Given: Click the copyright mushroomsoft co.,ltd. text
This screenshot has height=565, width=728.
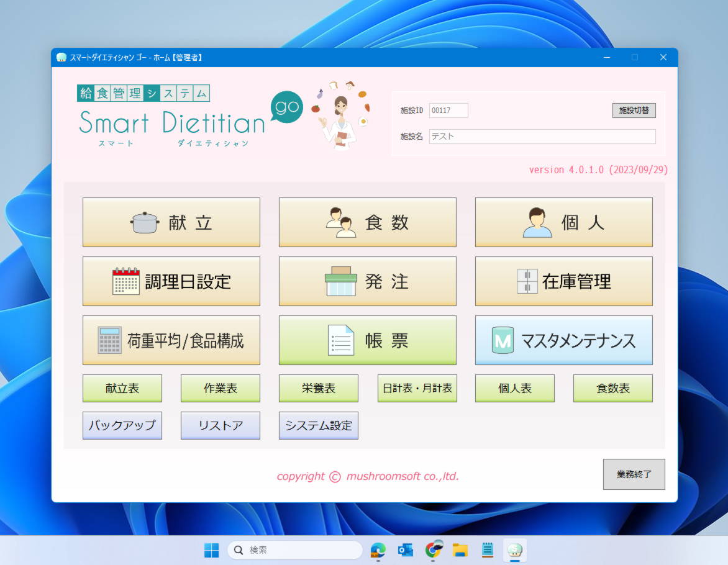Looking at the screenshot, I should (368, 476).
